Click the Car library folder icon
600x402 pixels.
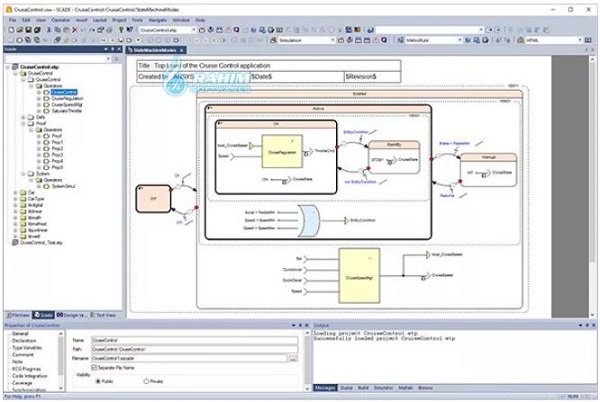(x=23, y=192)
